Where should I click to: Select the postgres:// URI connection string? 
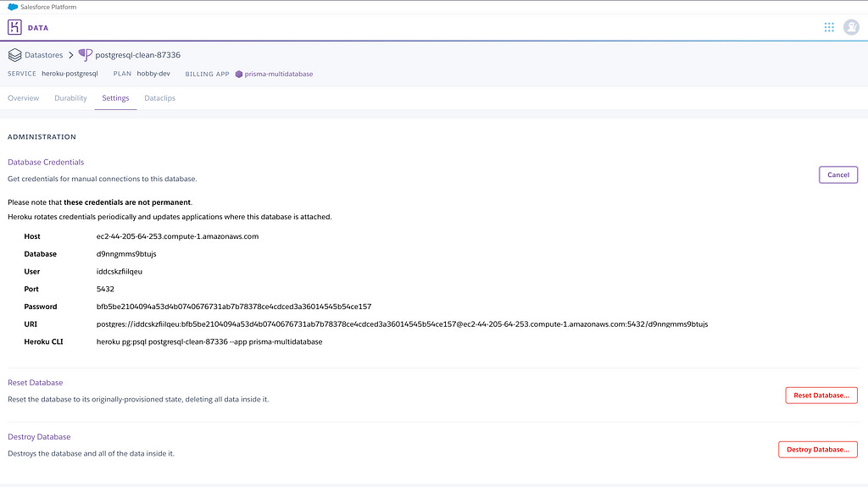click(402, 324)
